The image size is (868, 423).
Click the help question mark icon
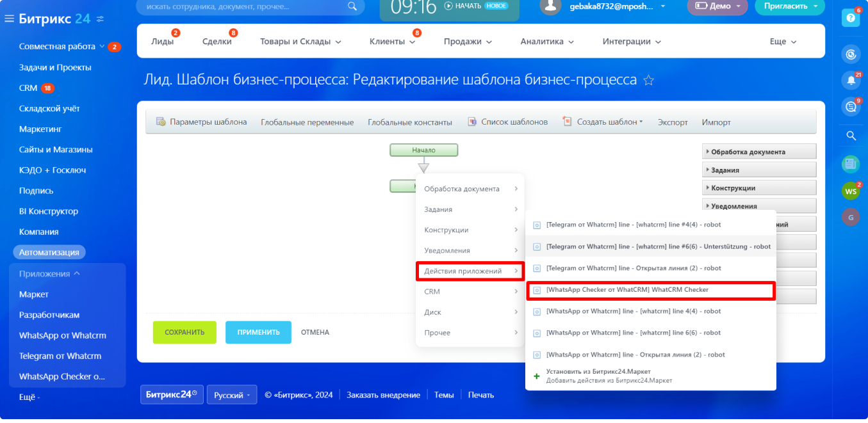[851, 18]
